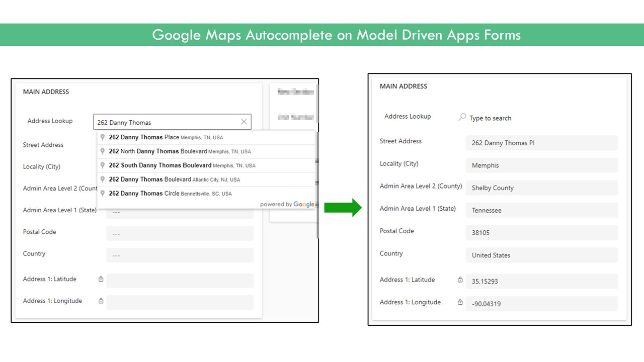Image resolution: width=644 pixels, height=362 pixels.
Task: Click Country field showing United States
Action: 541,255
